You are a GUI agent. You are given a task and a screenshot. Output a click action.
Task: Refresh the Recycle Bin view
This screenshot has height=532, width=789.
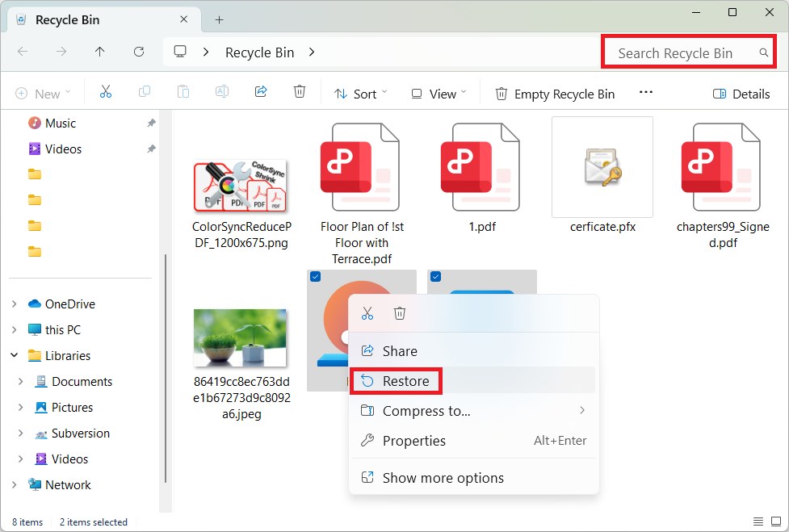pyautogui.click(x=138, y=52)
